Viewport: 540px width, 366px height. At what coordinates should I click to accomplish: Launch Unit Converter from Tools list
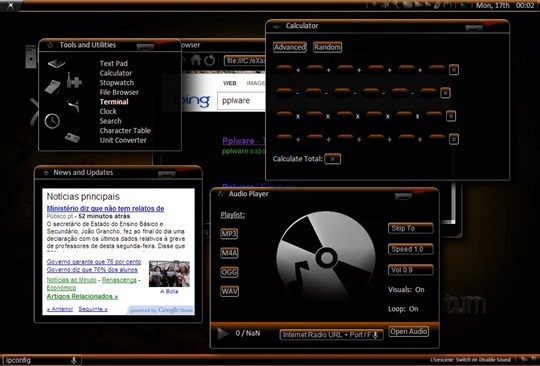click(x=123, y=140)
